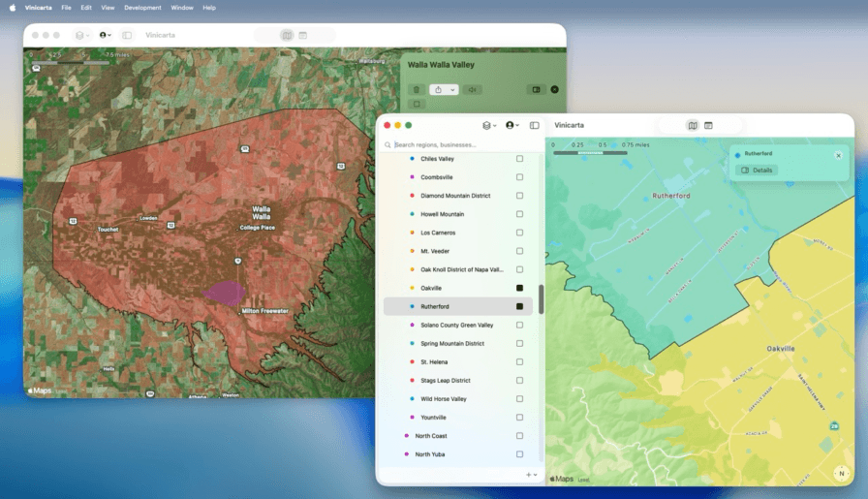Click the compass N button on front map

842,474
